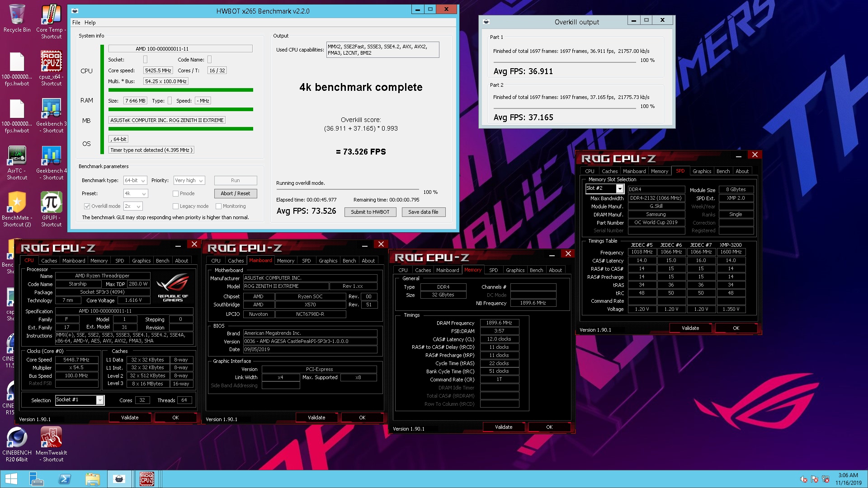
Task: Open first 100-000000 fps.hwbot file icon
Action: 17,69
